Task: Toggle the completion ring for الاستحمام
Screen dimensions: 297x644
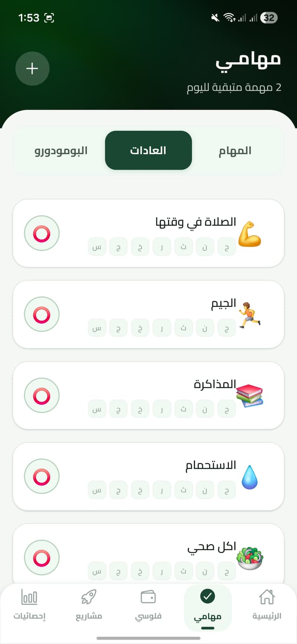Action: point(41,476)
